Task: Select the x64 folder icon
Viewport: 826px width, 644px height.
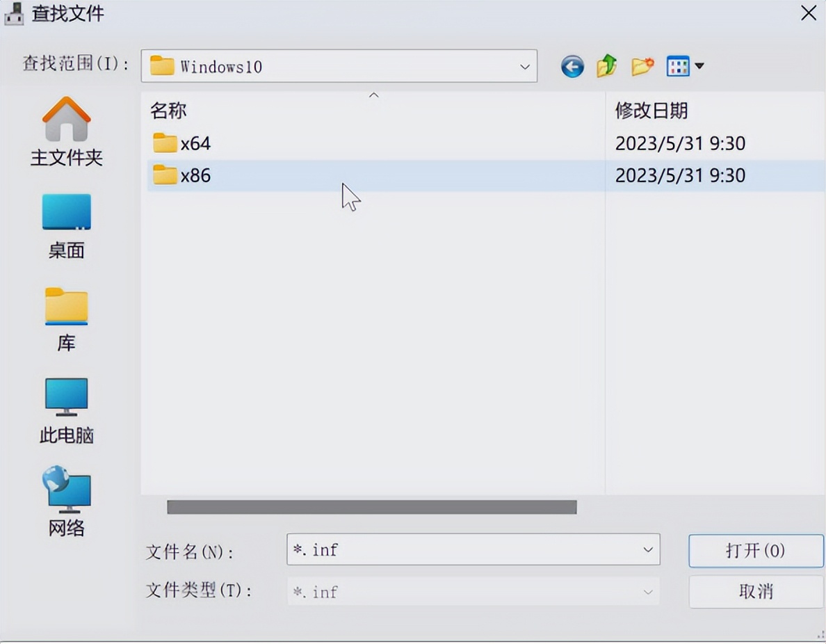Action: click(165, 143)
